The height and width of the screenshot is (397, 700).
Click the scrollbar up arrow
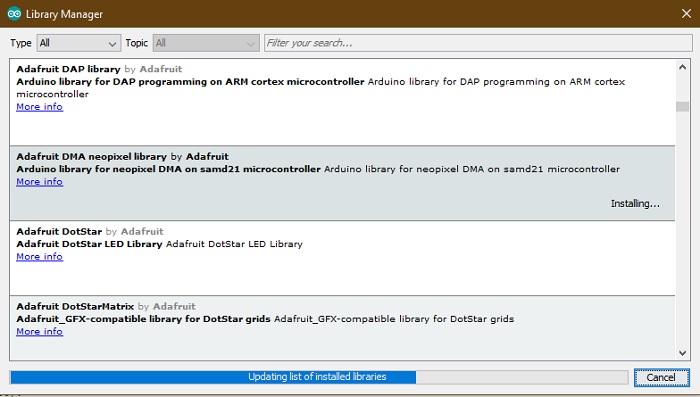tap(682, 67)
